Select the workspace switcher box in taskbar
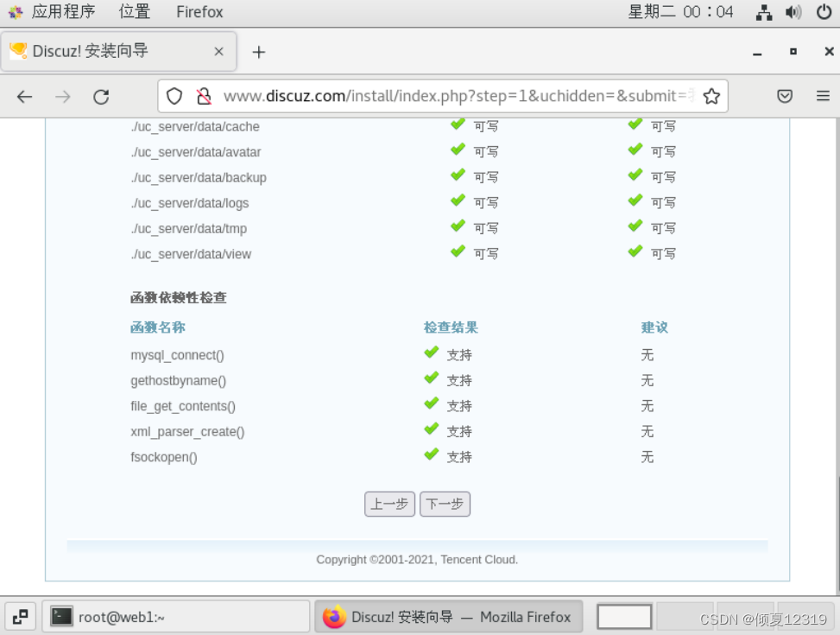 tap(624, 617)
